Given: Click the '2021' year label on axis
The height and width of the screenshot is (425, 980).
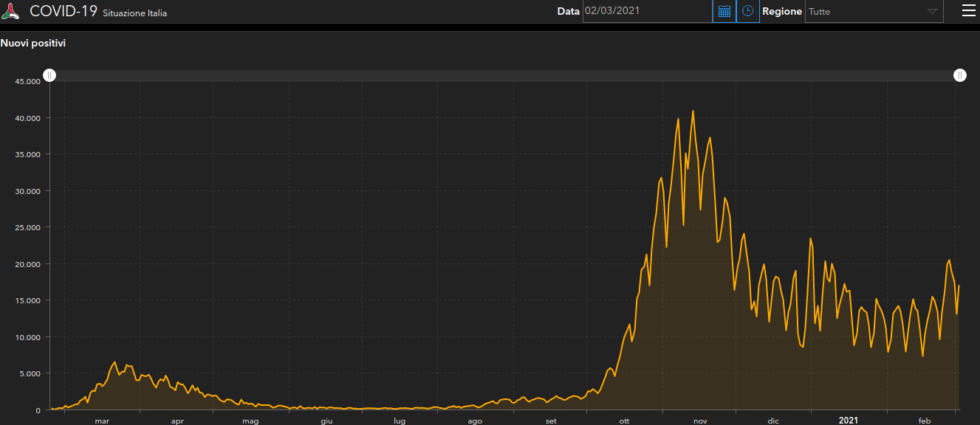Looking at the screenshot, I should click(848, 421).
